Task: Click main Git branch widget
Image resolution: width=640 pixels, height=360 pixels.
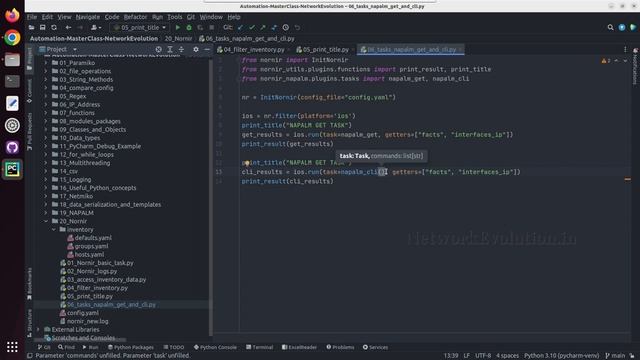Action: (x=615, y=356)
